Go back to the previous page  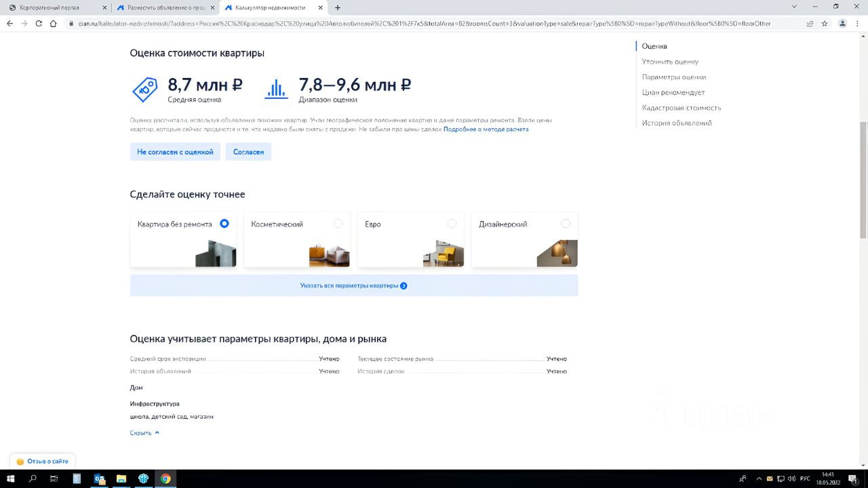(9, 23)
